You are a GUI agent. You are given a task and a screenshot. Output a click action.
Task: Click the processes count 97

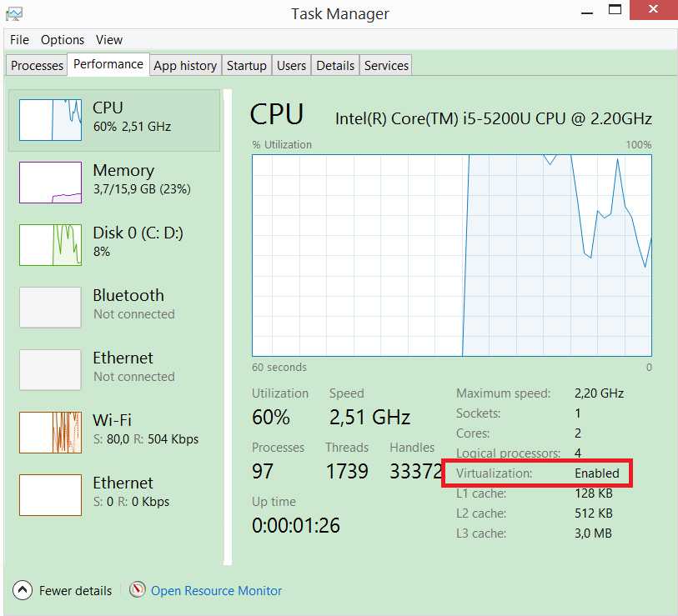point(263,471)
